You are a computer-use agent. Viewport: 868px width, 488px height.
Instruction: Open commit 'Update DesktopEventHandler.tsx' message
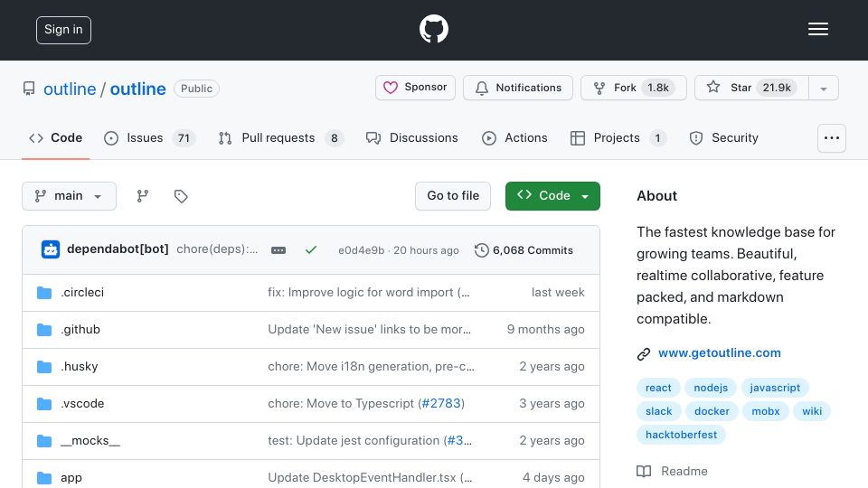click(x=370, y=477)
